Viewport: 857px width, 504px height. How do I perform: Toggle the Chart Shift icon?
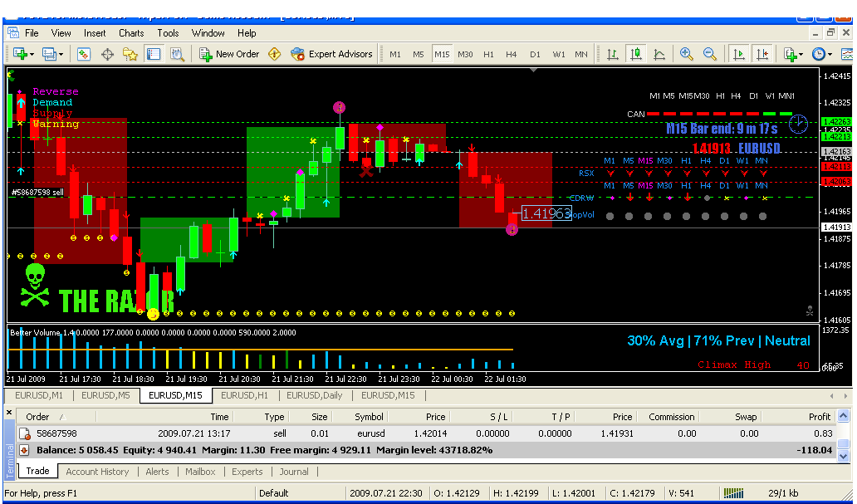(762, 54)
